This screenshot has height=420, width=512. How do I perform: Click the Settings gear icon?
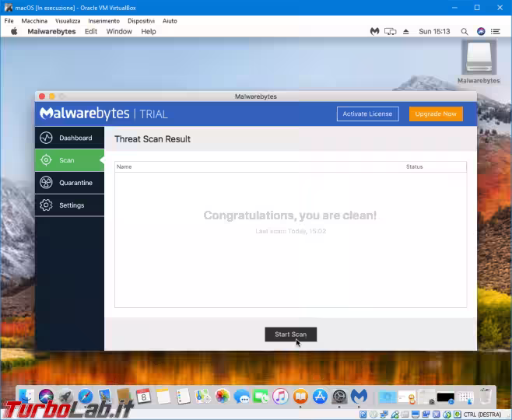point(46,205)
